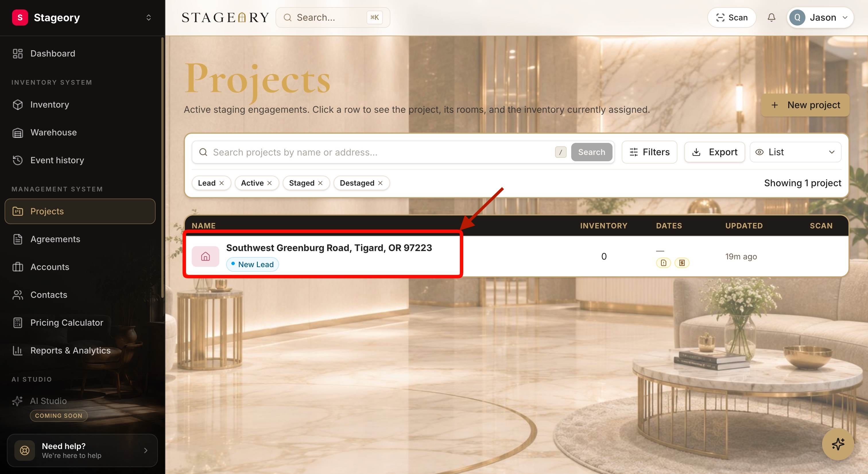This screenshot has height=474, width=868.
Task: Click the STAGEORY wordmark logo
Action: click(225, 18)
